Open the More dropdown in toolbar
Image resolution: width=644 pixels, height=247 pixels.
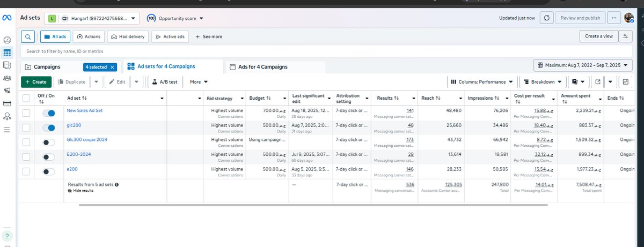pyautogui.click(x=199, y=82)
